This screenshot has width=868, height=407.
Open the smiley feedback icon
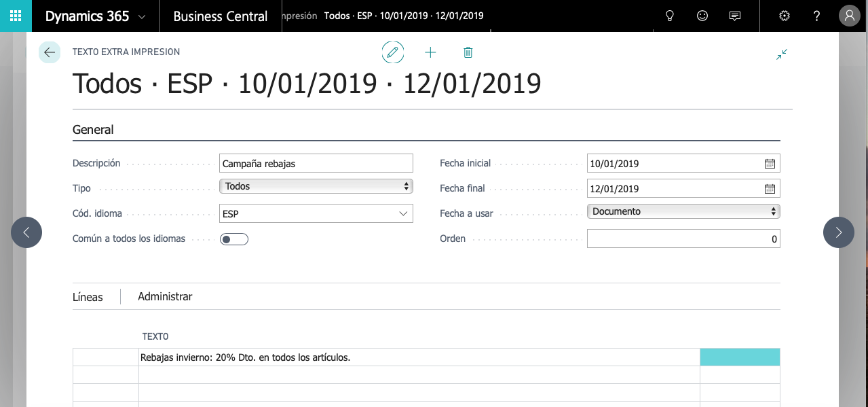(x=702, y=16)
